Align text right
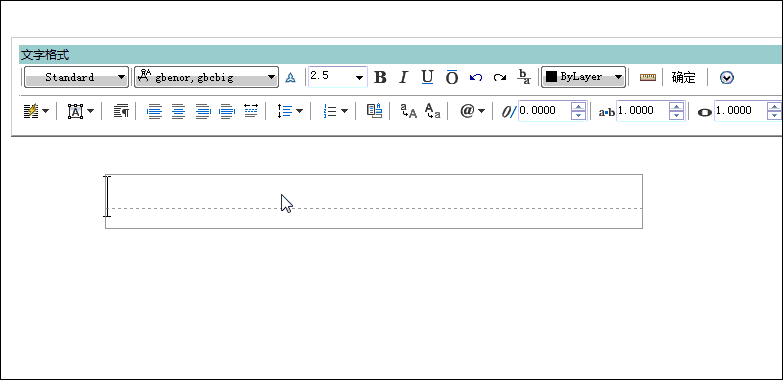This screenshot has height=380, width=783. (x=203, y=111)
